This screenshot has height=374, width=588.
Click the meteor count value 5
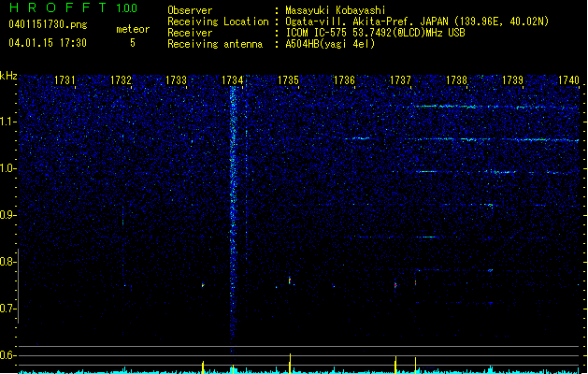[x=133, y=43]
